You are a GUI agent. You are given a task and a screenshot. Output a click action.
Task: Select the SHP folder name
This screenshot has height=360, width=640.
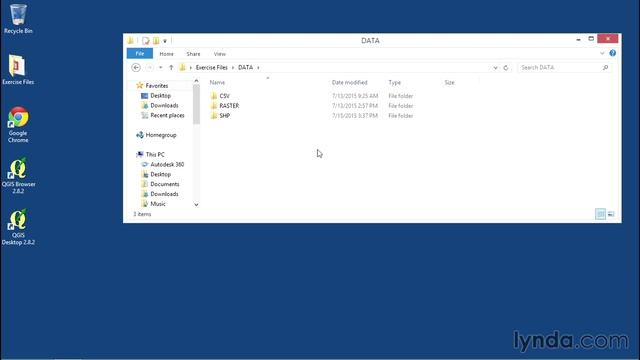224,116
